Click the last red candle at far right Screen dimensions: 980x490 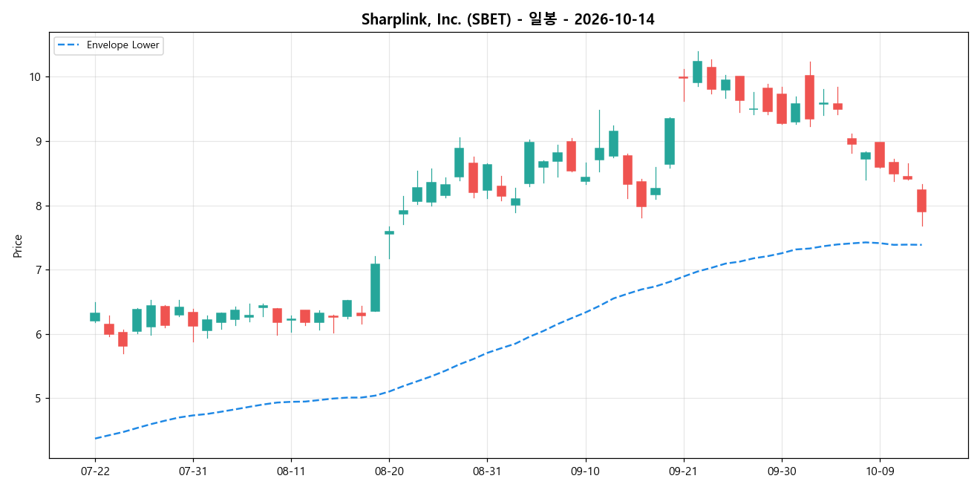pos(921,200)
